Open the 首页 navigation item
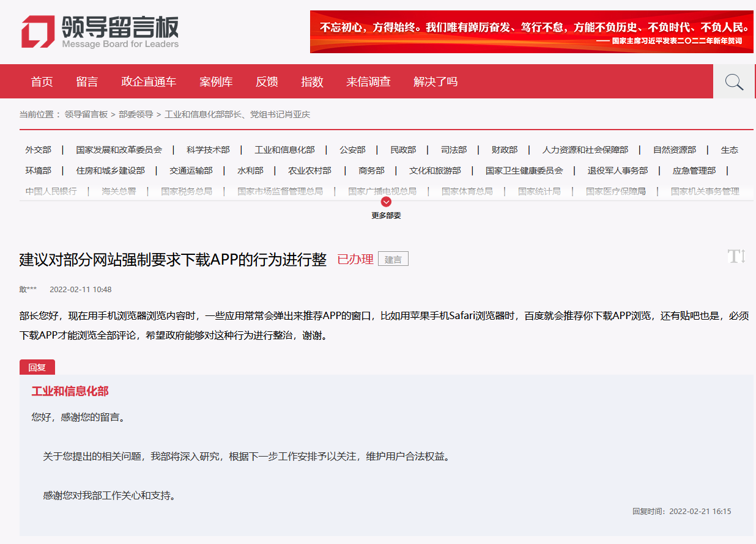This screenshot has width=756, height=544. 42,81
